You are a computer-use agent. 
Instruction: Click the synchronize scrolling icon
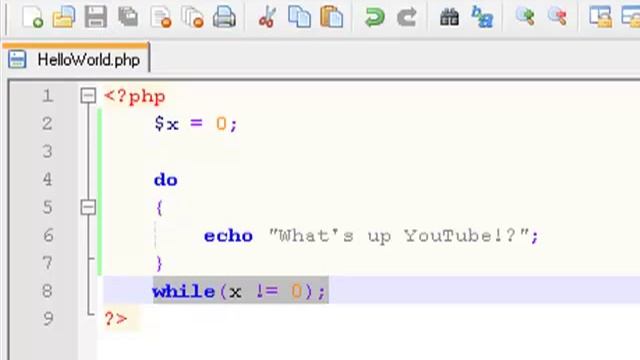coord(600,17)
